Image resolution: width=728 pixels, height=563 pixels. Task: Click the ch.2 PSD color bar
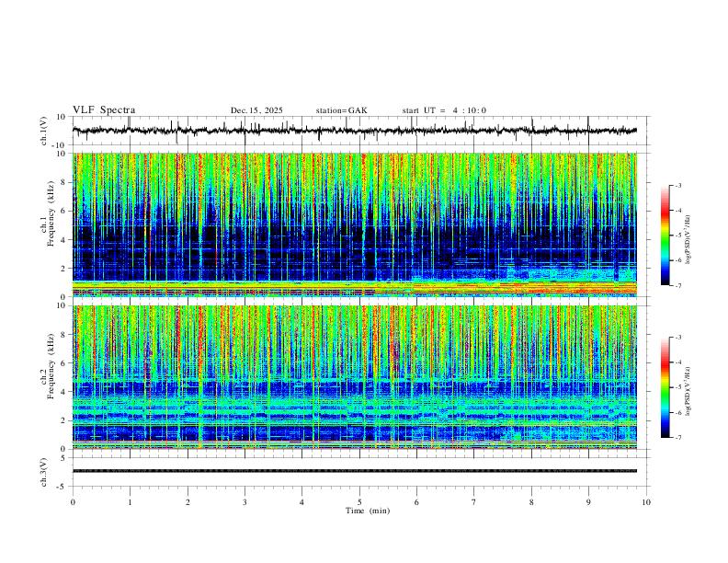coord(665,387)
